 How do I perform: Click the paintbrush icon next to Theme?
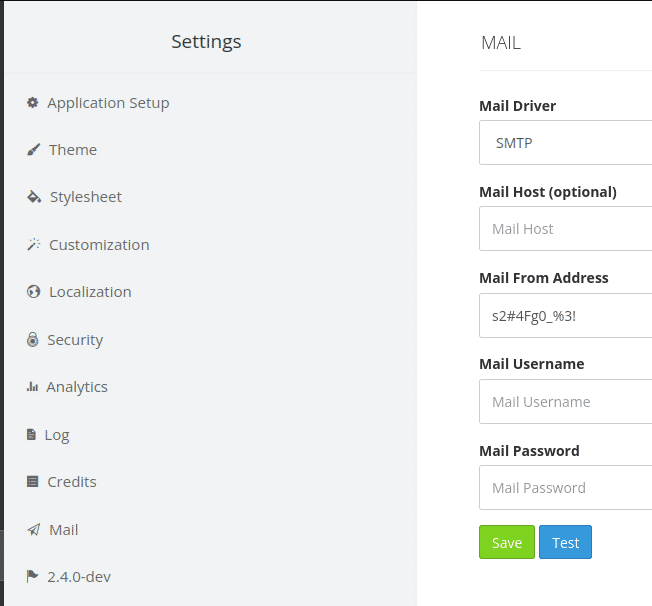coord(34,149)
